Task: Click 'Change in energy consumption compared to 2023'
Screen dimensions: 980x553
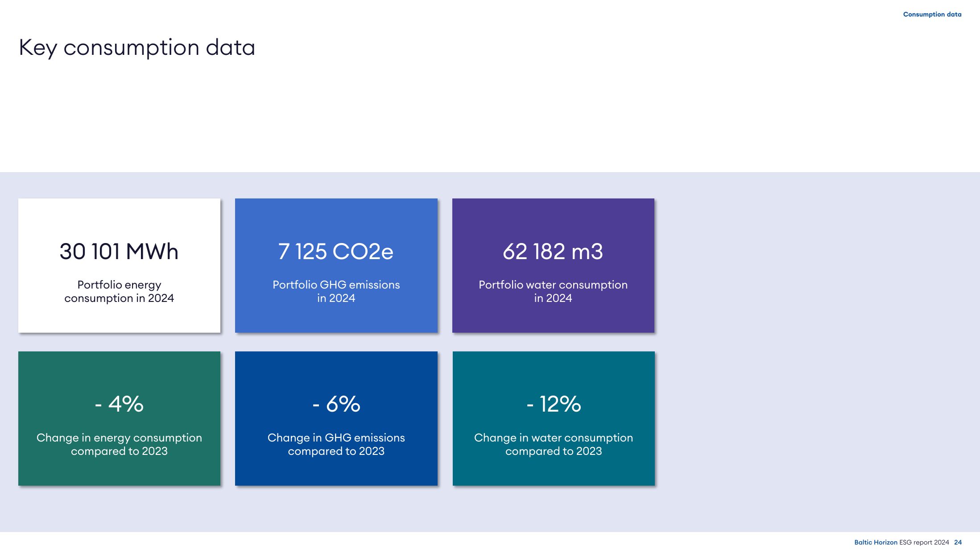Action: (119, 444)
